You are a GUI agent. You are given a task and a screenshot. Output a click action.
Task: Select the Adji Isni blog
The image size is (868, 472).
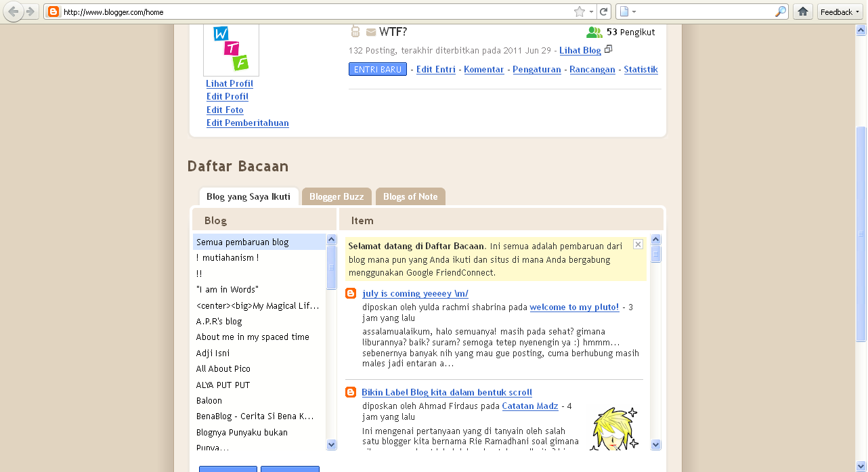[259, 353]
